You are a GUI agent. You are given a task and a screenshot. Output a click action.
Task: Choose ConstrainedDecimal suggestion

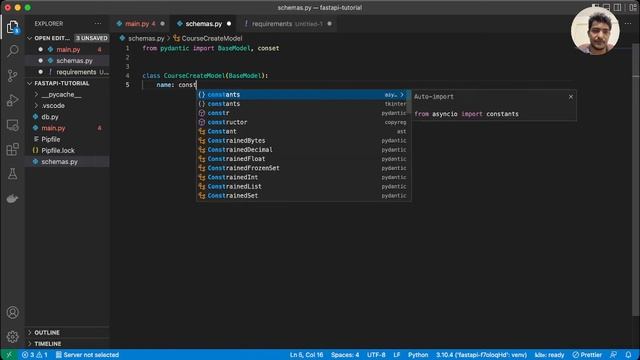click(302, 150)
